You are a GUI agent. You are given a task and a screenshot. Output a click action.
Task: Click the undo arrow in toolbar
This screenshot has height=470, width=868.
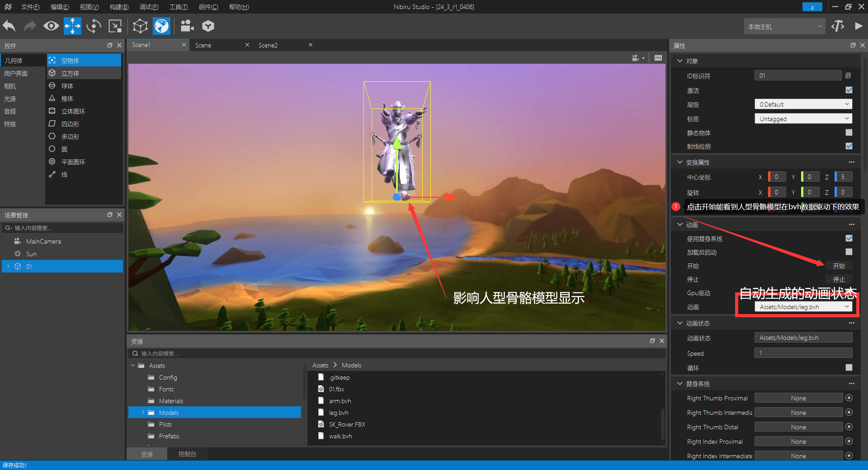coord(9,26)
